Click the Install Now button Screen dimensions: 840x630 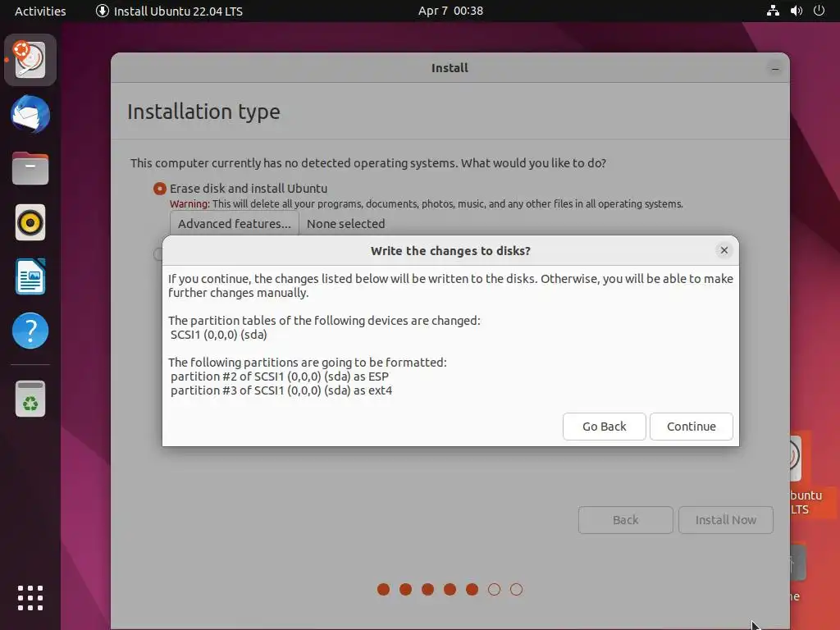[x=725, y=519]
